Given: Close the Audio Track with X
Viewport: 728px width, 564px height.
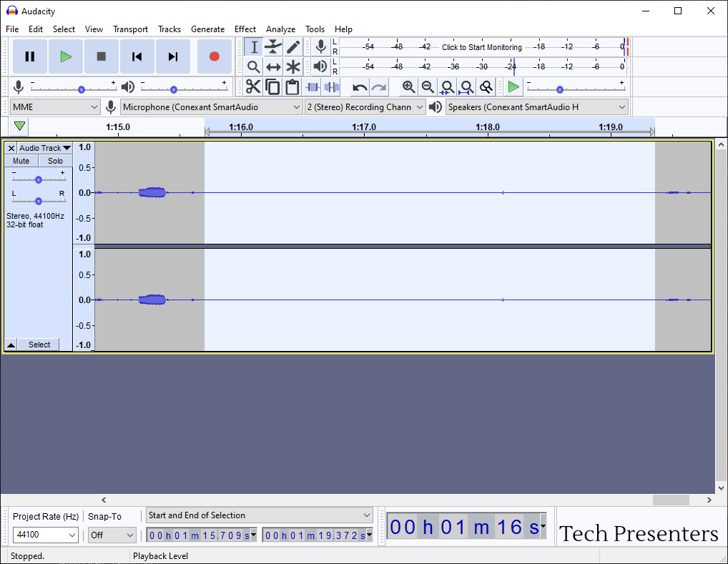Looking at the screenshot, I should point(11,148).
